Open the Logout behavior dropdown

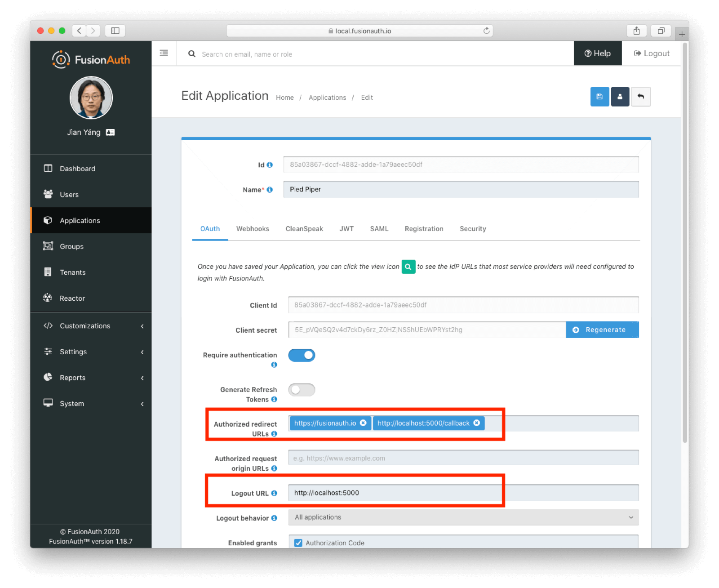[463, 517]
